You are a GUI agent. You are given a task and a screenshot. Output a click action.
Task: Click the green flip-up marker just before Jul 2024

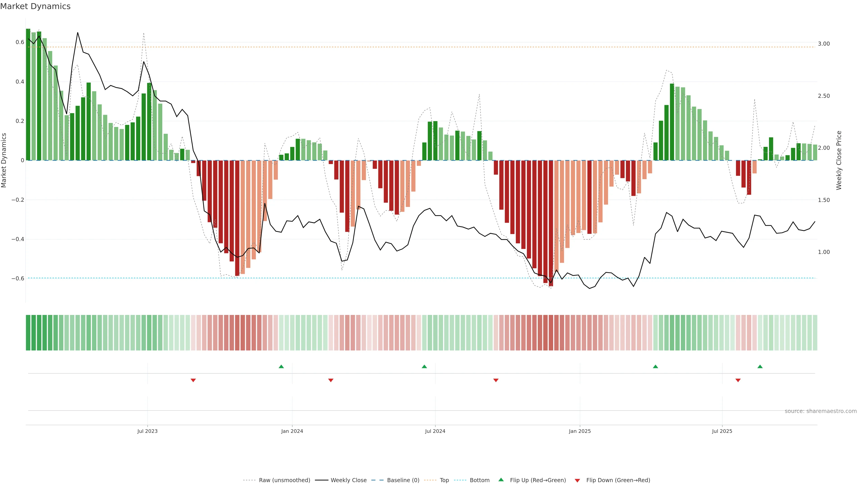pyautogui.click(x=424, y=366)
